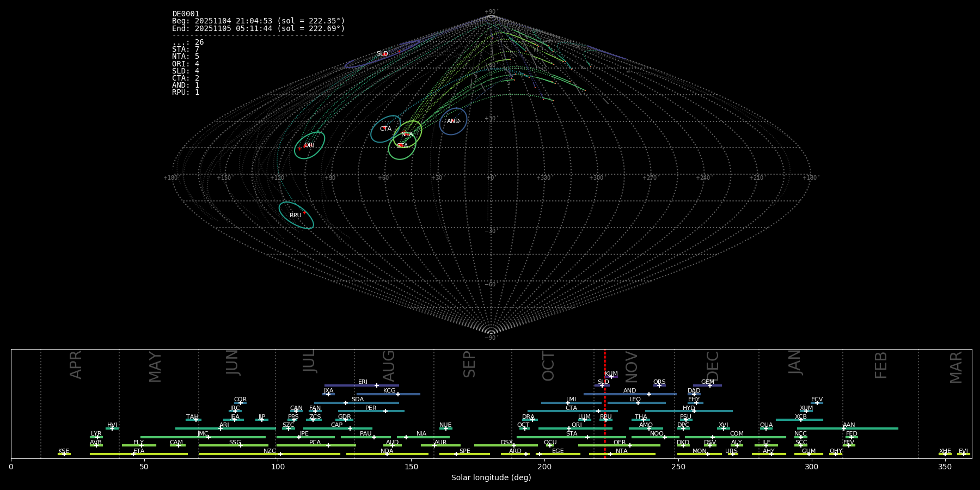The image size is (980, 490).
Task: Click the ORI radiant ellipse on sky map
Action: pos(309,145)
